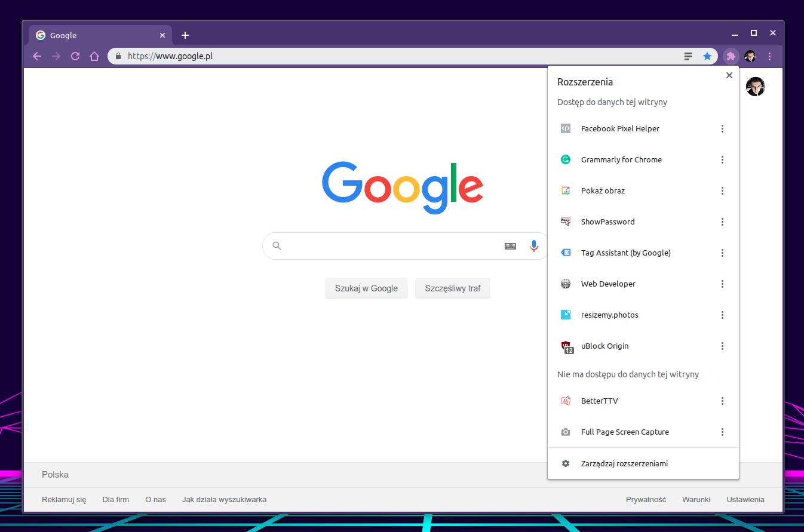
Task: Click the Google account avatar on page
Action: (x=755, y=87)
